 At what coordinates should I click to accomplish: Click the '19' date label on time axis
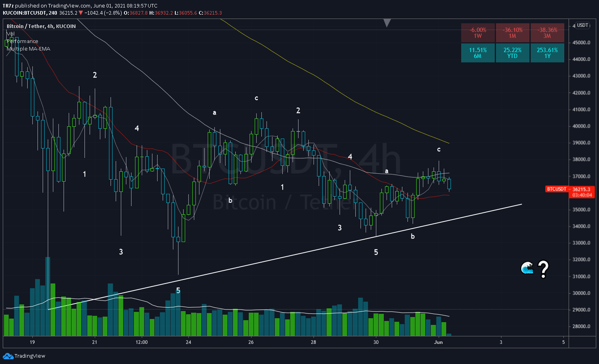(x=32, y=342)
